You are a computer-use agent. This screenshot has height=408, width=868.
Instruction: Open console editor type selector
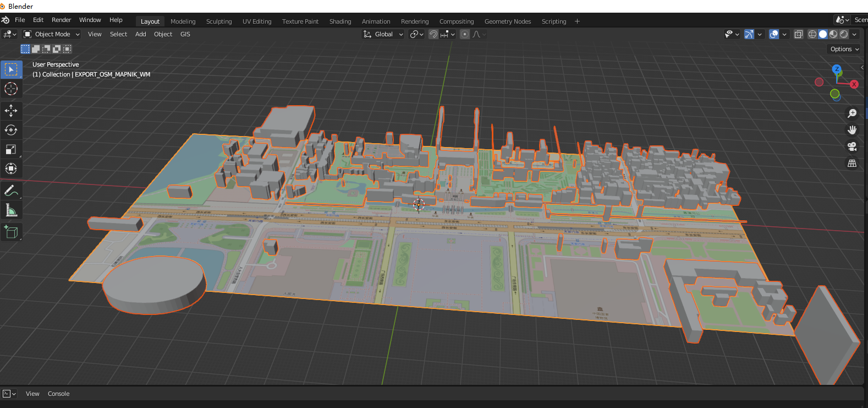(9, 394)
